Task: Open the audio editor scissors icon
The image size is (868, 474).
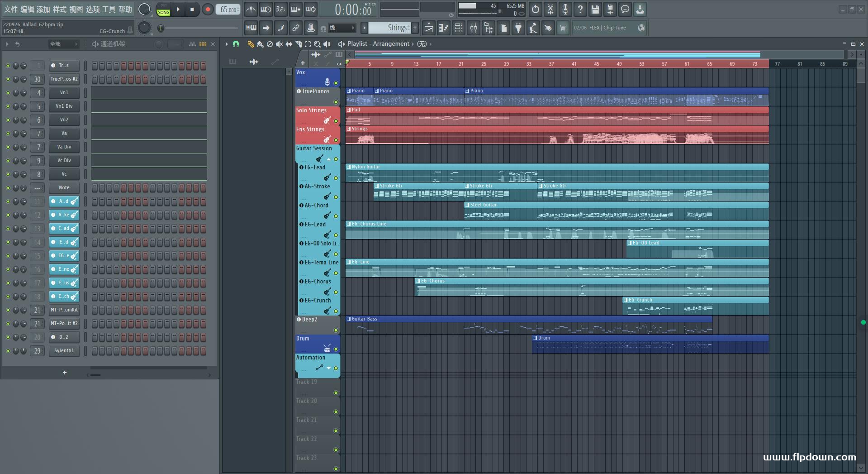Action: (x=550, y=9)
